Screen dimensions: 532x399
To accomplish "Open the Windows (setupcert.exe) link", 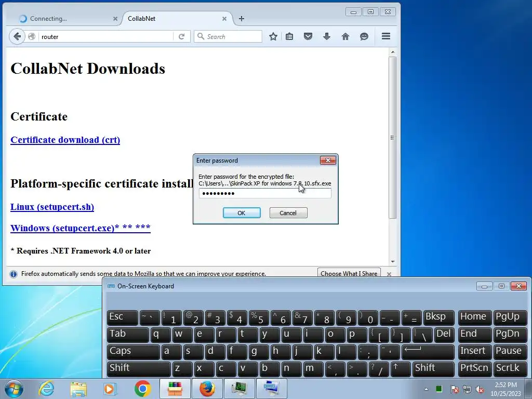I will [81, 228].
